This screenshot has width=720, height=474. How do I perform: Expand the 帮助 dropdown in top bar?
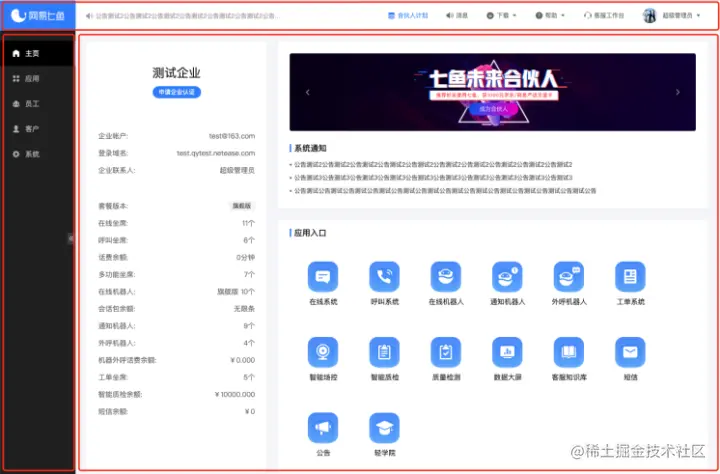(x=550, y=16)
